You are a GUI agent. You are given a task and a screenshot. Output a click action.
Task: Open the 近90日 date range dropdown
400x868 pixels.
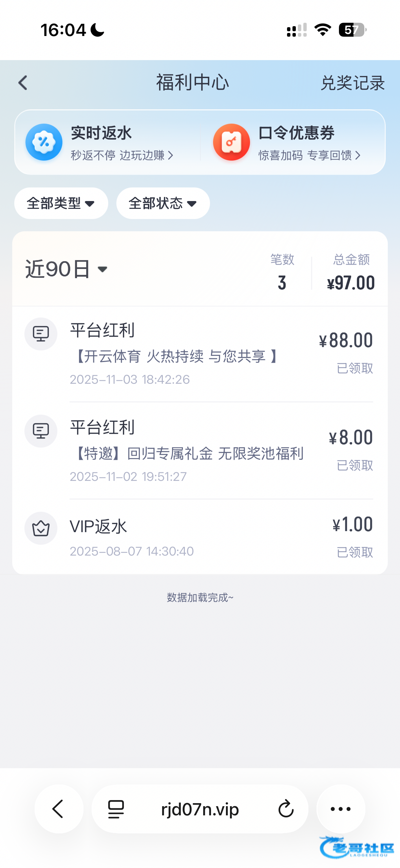(x=66, y=269)
